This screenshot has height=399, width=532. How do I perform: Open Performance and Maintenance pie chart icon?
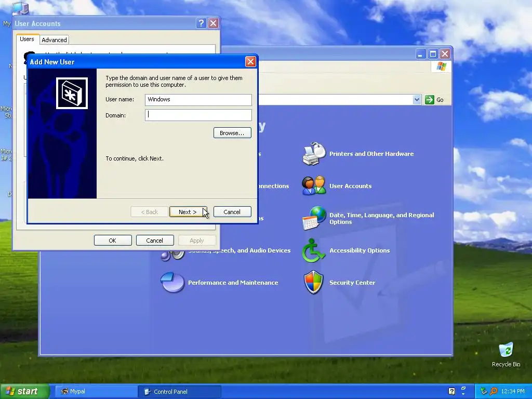tap(172, 282)
